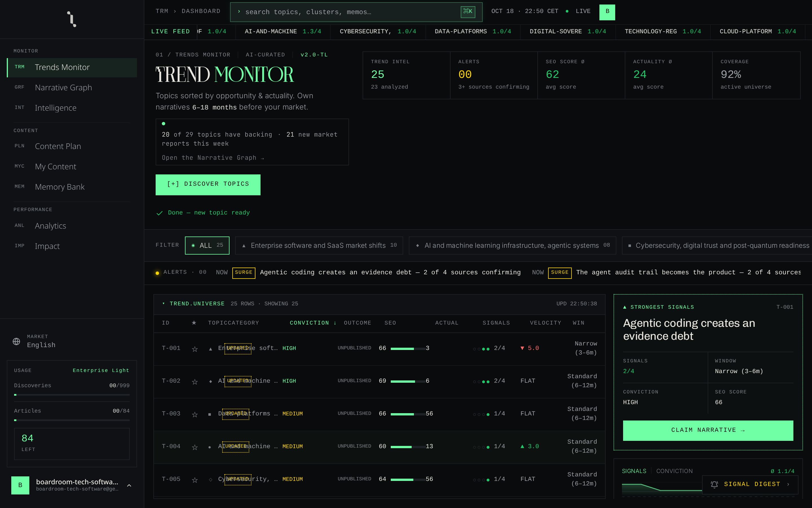Open the Intelligence section
The height and width of the screenshot is (508, 812).
(x=72, y=108)
